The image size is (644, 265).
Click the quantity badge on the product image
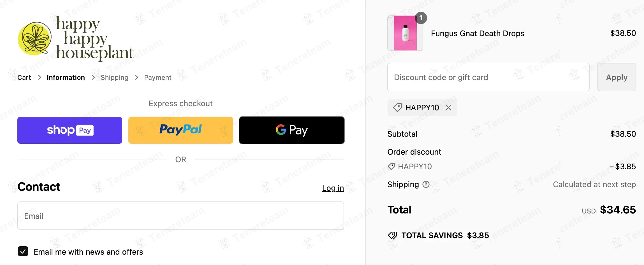[x=421, y=18]
